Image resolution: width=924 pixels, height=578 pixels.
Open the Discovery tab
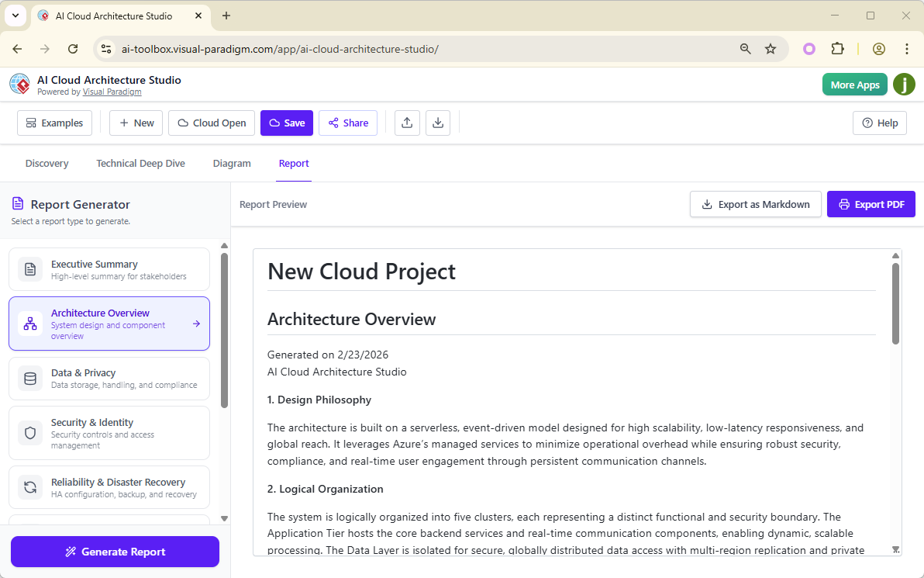[x=47, y=163]
